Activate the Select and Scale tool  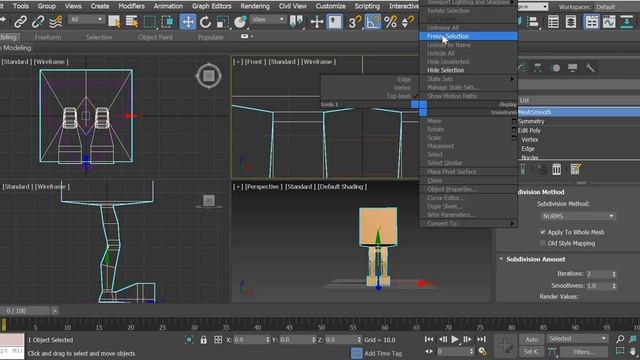pos(223,22)
